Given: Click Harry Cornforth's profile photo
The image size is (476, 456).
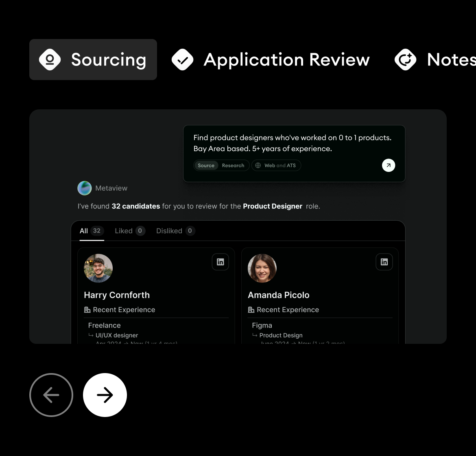Looking at the screenshot, I should [98, 268].
